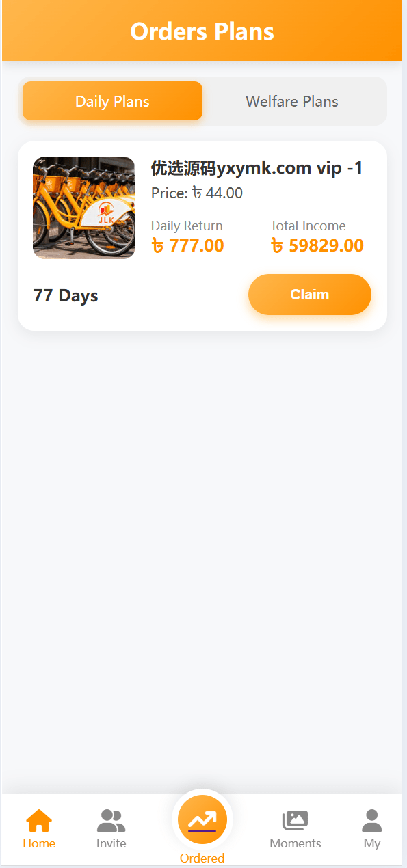The image size is (407, 868).
Task: Open Moments via the photo gallery icon
Action: (x=296, y=820)
